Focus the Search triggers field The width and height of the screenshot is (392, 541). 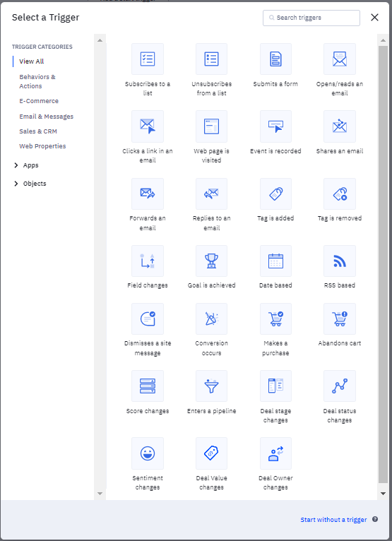(311, 18)
